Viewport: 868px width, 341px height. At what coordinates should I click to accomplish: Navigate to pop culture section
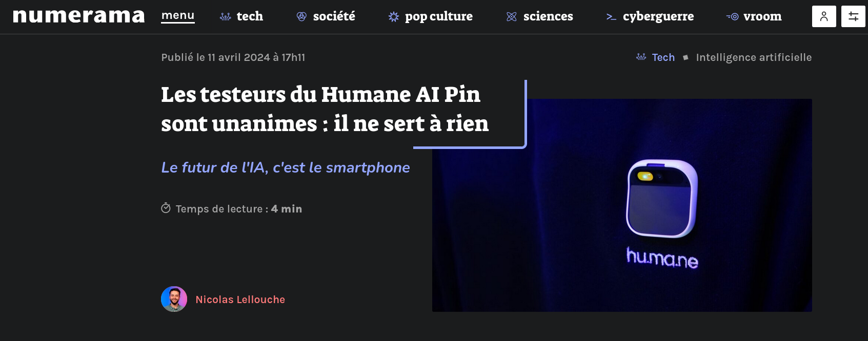click(439, 17)
